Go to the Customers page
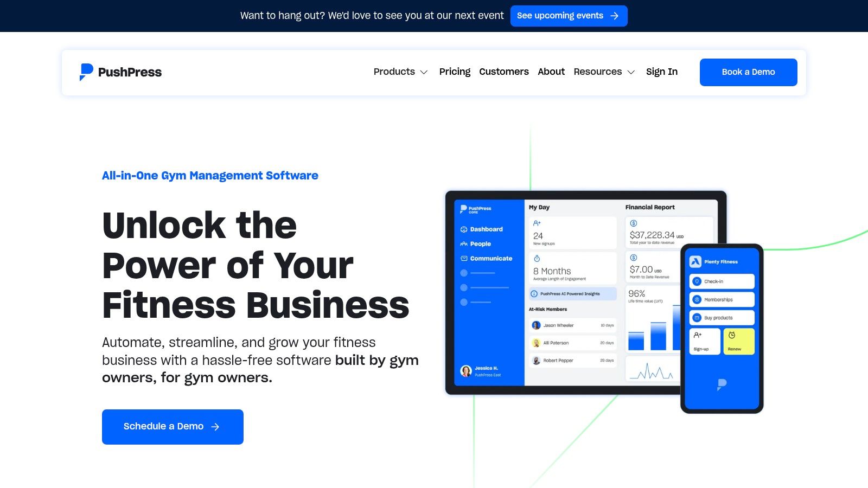The height and width of the screenshot is (488, 868). pos(504,72)
